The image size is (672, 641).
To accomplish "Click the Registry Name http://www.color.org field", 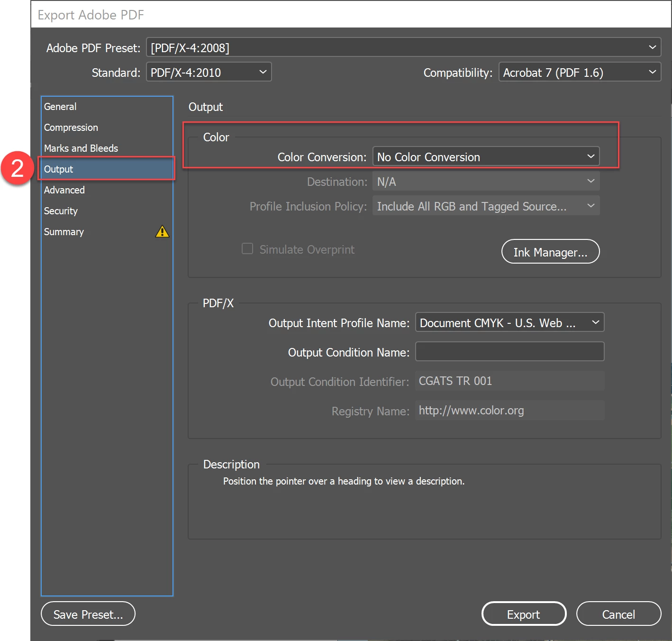I will pyautogui.click(x=509, y=411).
